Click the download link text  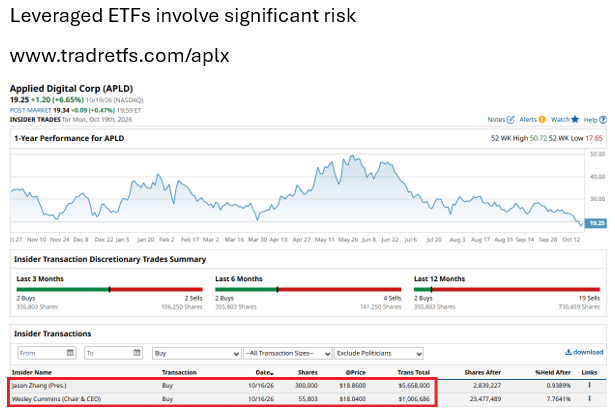(588, 352)
